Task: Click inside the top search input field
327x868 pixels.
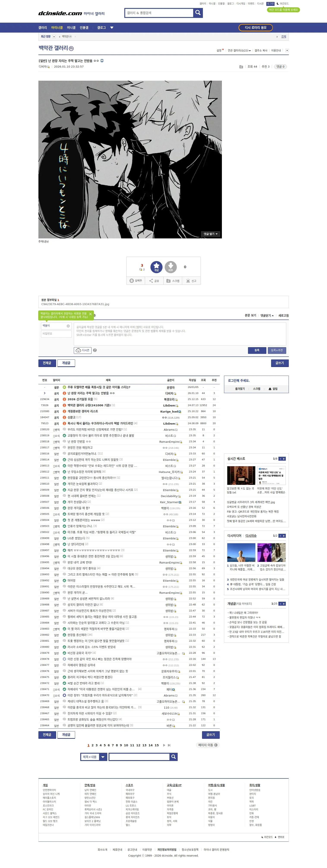Action: click(159, 13)
